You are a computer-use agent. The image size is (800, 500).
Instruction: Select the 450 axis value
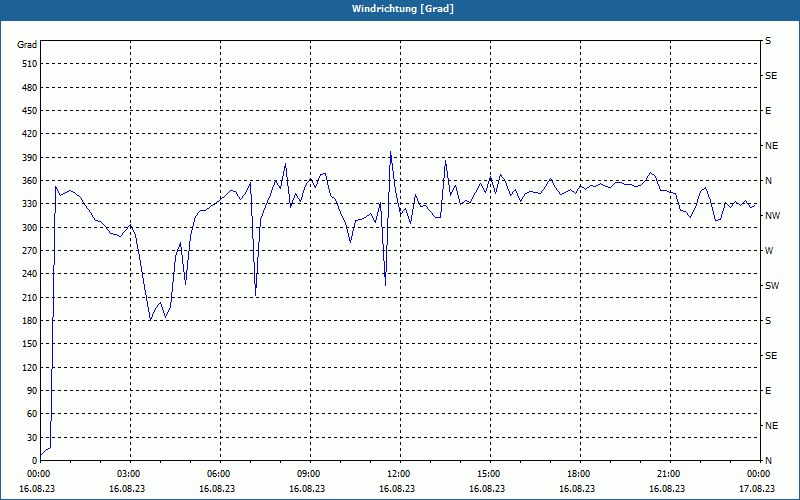tap(30, 111)
